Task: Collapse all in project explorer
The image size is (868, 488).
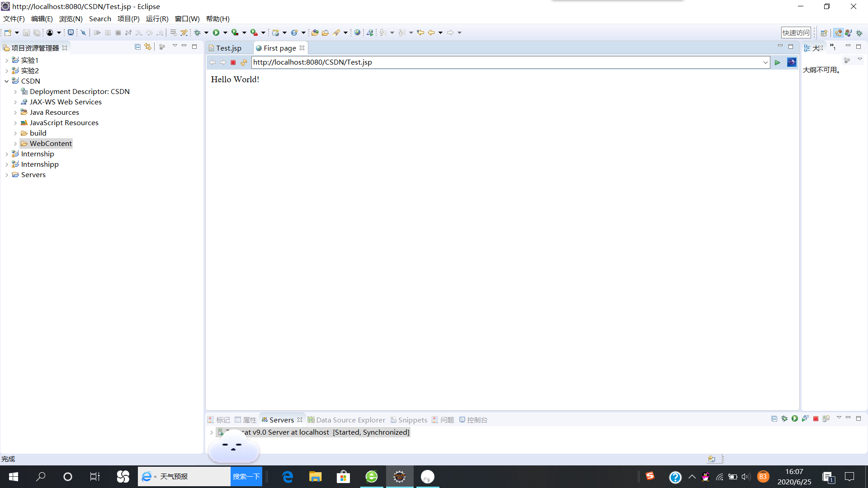Action: click(x=137, y=47)
